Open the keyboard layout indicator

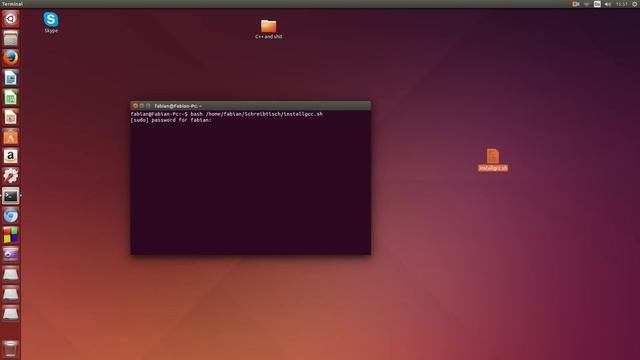(x=597, y=4)
